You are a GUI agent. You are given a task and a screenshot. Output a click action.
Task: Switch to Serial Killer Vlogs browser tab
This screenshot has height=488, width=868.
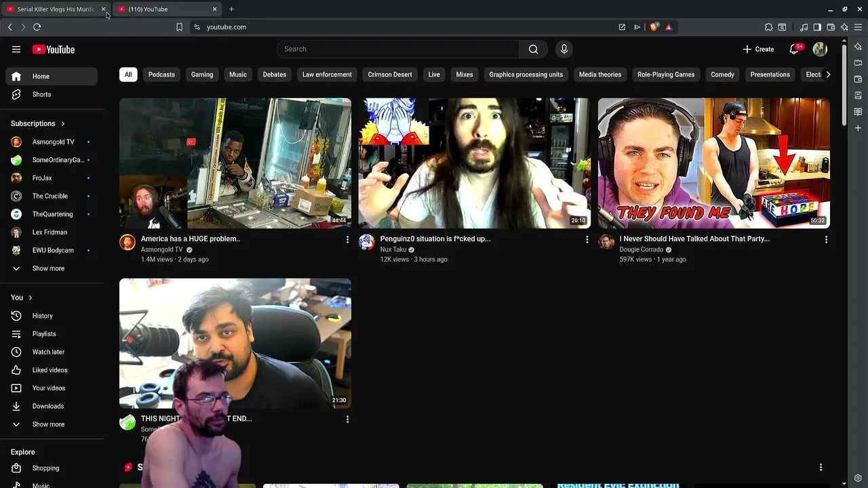pyautogui.click(x=56, y=9)
